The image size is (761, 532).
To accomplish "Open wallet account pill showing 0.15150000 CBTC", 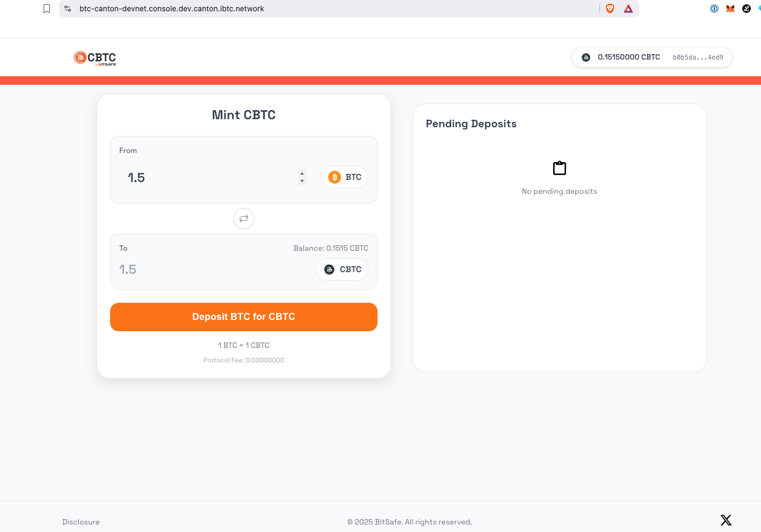I will coord(651,57).
